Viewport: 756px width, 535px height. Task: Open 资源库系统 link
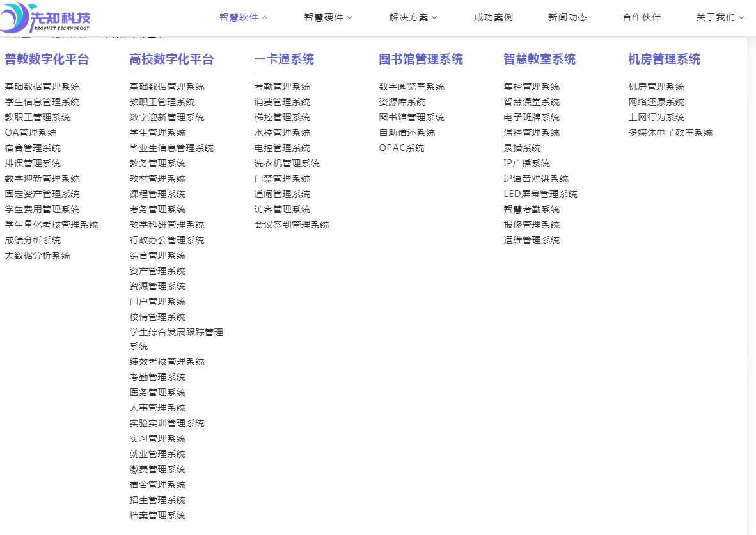(402, 102)
